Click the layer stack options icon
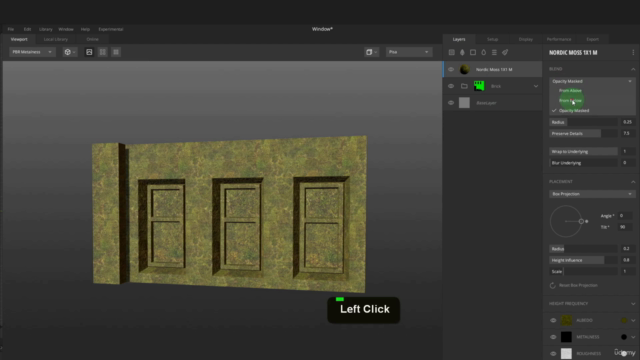The height and width of the screenshot is (360, 640). 494,52
